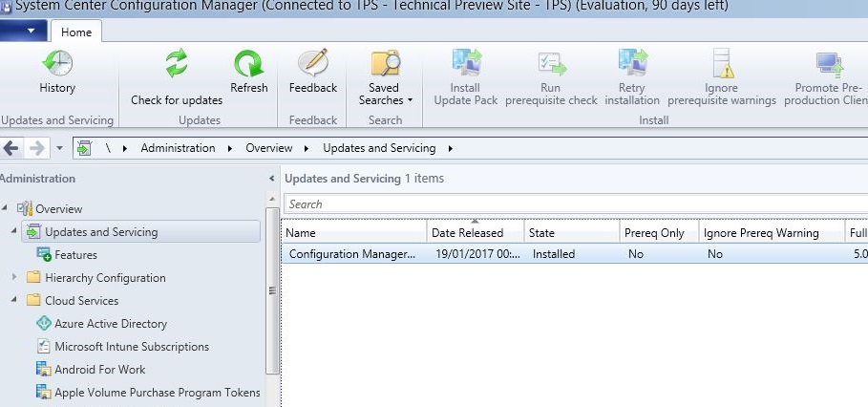This screenshot has height=407, width=868.
Task: Collapse the Overview tree node
Action: point(5,209)
